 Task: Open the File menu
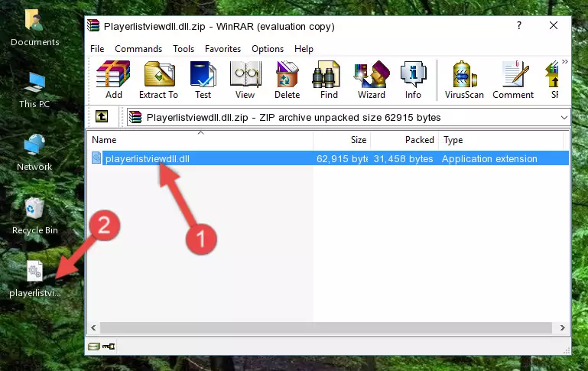tap(97, 49)
